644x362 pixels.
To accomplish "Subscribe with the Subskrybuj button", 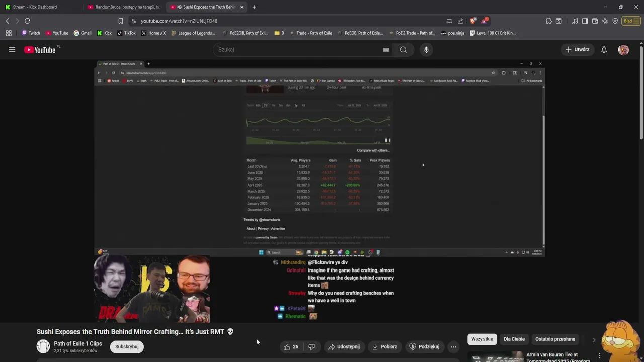I will [127, 347].
